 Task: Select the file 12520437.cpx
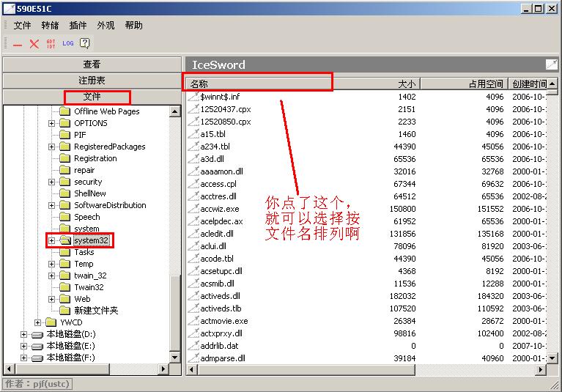(x=226, y=109)
